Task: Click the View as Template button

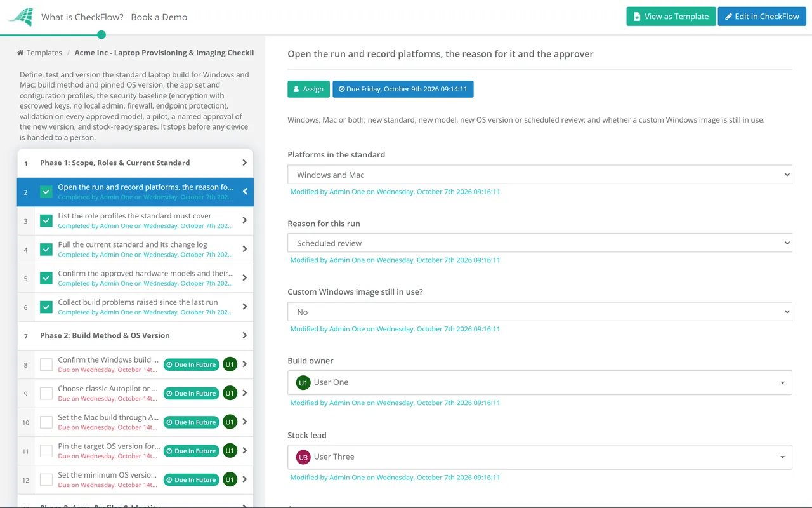Action: (671, 17)
